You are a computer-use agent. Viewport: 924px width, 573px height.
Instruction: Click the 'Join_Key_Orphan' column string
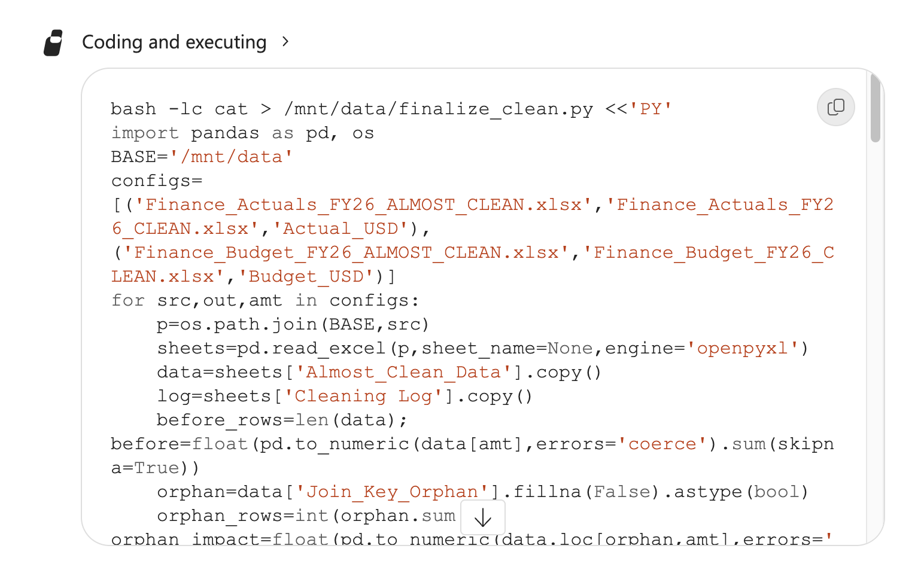click(392, 492)
